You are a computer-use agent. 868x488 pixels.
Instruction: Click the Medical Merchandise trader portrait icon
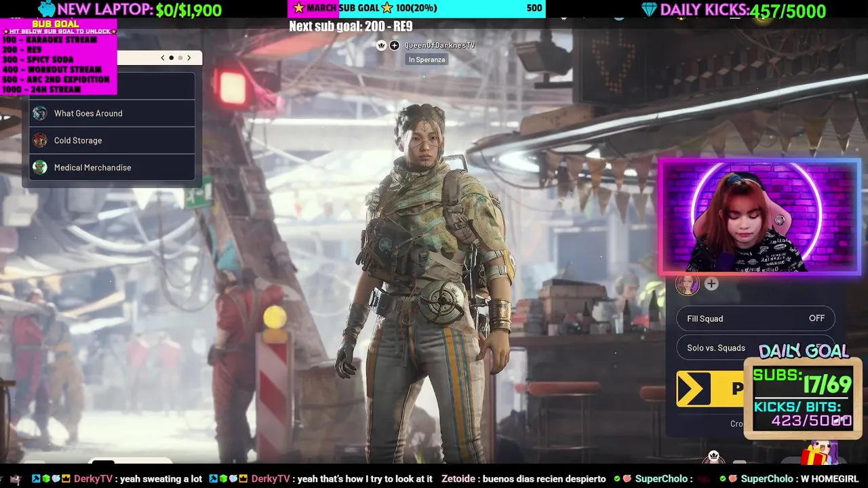pos(40,167)
